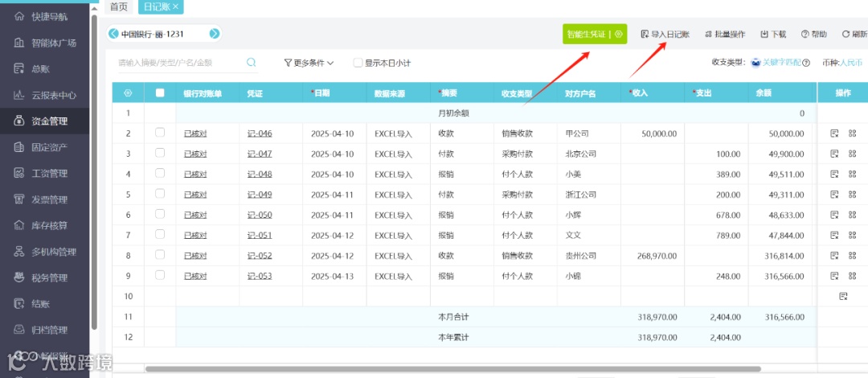This screenshot has height=378, width=868.
Task: Tick the checkbox for row 记-051
Action: 160,234
